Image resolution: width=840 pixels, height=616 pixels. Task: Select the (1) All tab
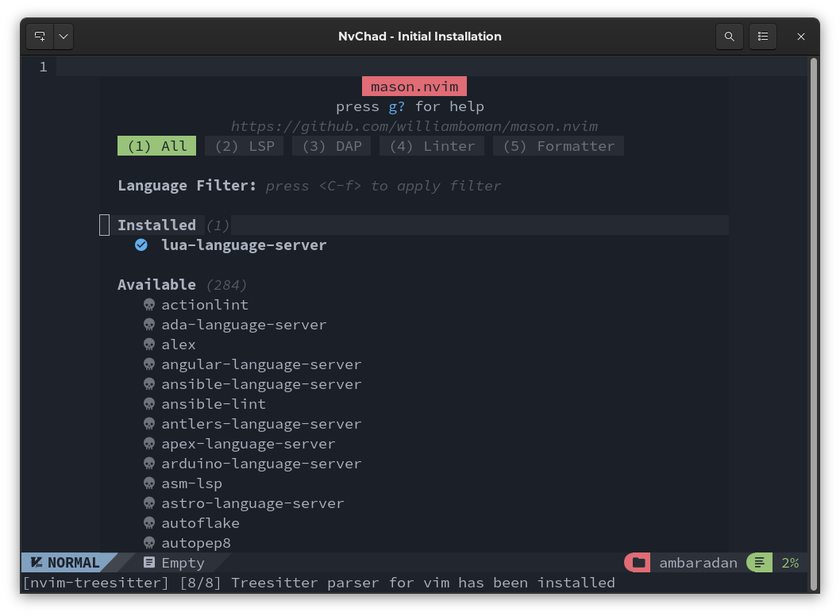coord(157,146)
